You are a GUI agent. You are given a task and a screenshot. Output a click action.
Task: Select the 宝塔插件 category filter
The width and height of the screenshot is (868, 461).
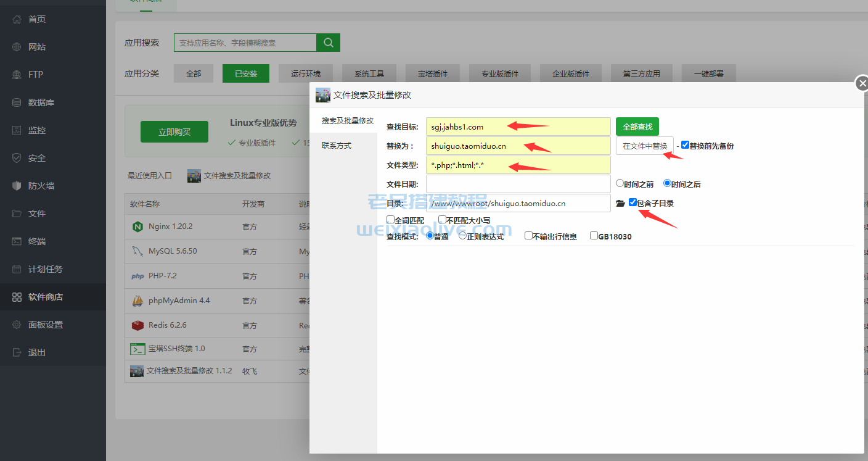[x=433, y=73]
